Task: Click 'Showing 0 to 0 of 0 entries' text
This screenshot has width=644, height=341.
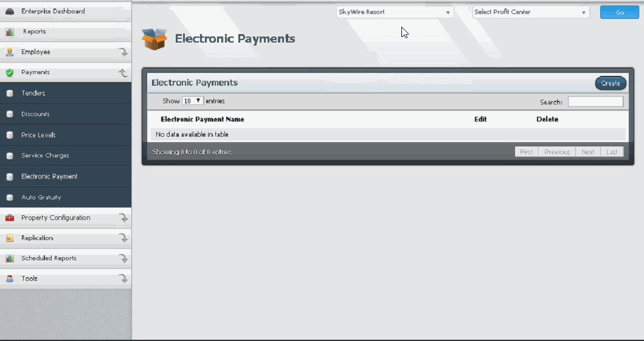Action: (x=192, y=152)
